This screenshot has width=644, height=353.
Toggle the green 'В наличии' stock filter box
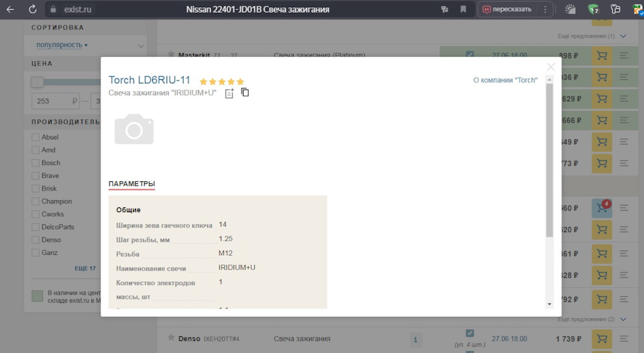pyautogui.click(x=38, y=296)
